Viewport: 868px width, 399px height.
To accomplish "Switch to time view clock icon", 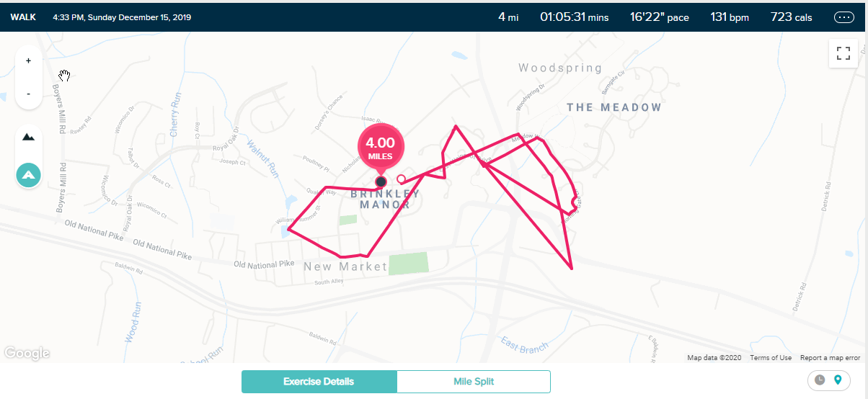I will [x=820, y=380].
